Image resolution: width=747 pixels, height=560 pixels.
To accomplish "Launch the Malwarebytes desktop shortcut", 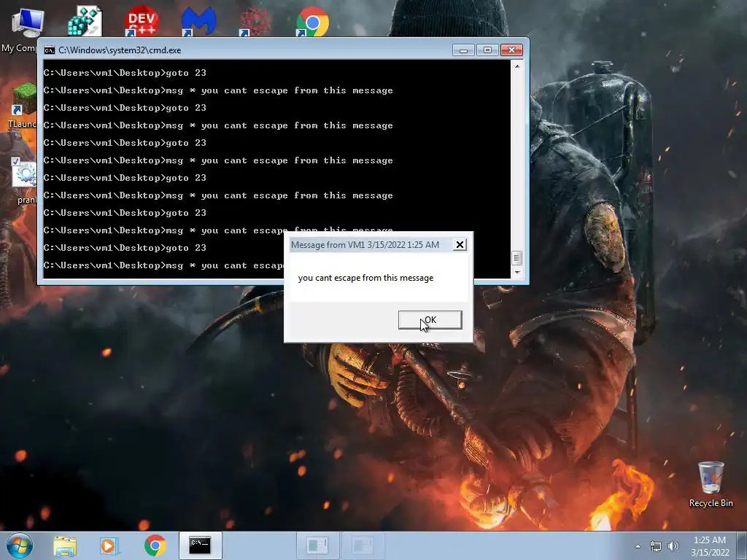I will pos(198,21).
